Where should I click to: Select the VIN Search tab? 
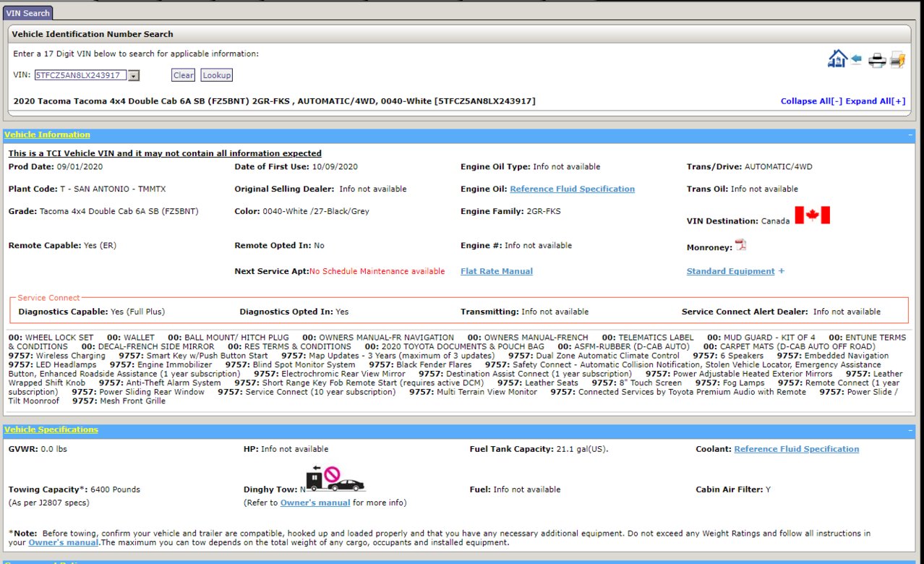click(28, 13)
